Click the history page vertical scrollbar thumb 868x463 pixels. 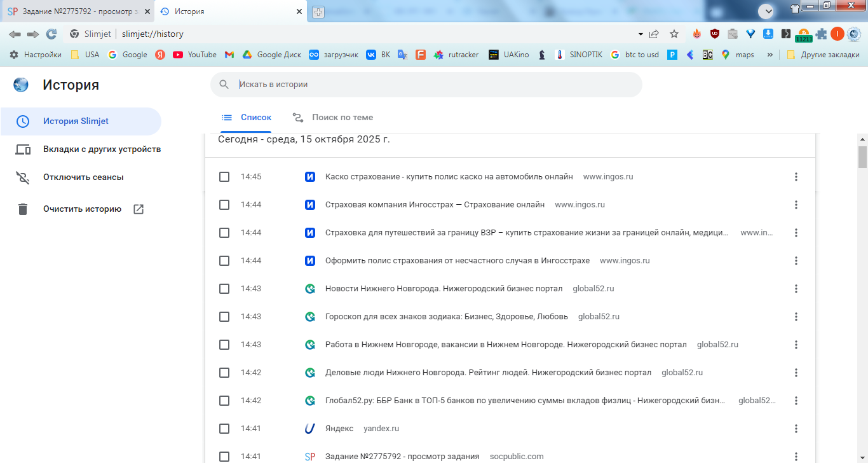coord(862,156)
